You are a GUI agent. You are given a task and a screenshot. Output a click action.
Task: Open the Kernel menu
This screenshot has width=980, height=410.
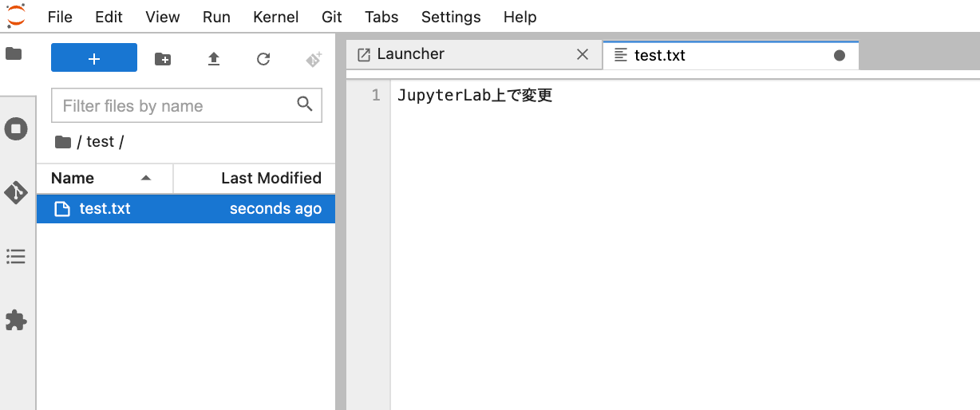click(275, 17)
